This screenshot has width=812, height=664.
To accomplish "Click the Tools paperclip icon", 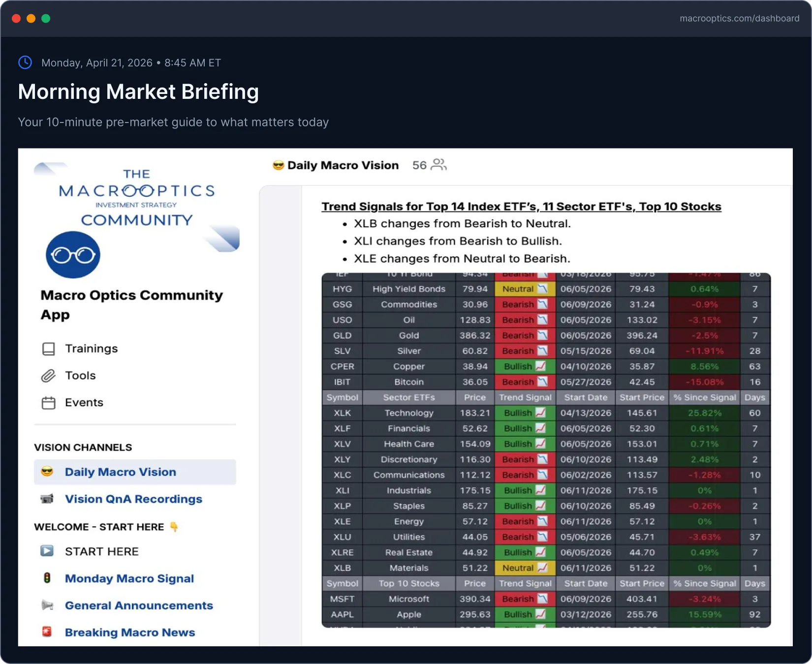I will click(x=48, y=376).
